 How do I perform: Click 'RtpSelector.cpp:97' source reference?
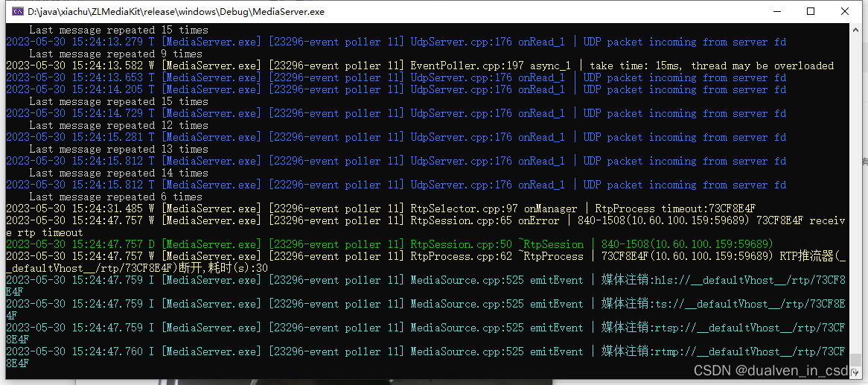tap(464, 209)
